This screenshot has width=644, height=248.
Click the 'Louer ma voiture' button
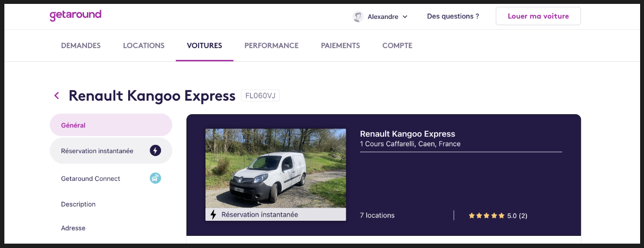point(538,16)
